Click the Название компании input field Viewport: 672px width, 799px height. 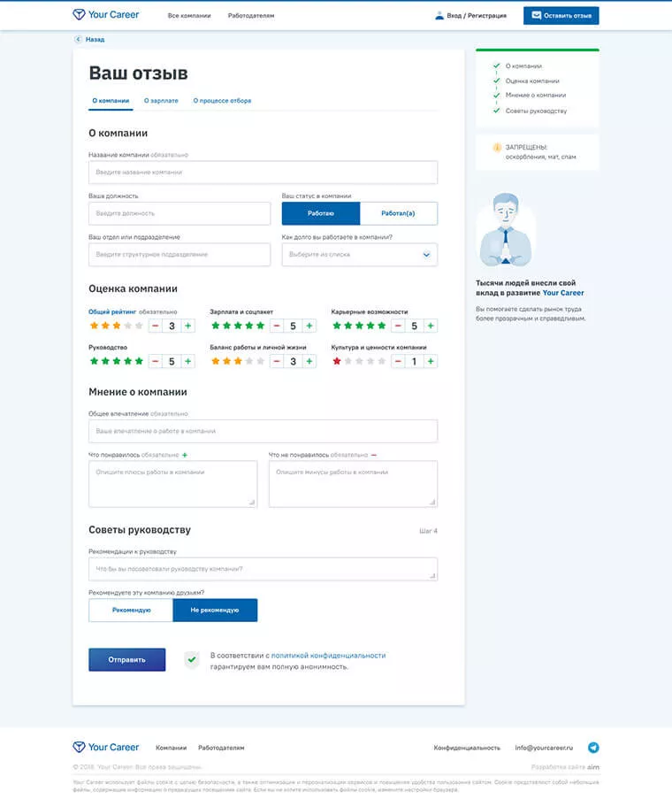(263, 173)
